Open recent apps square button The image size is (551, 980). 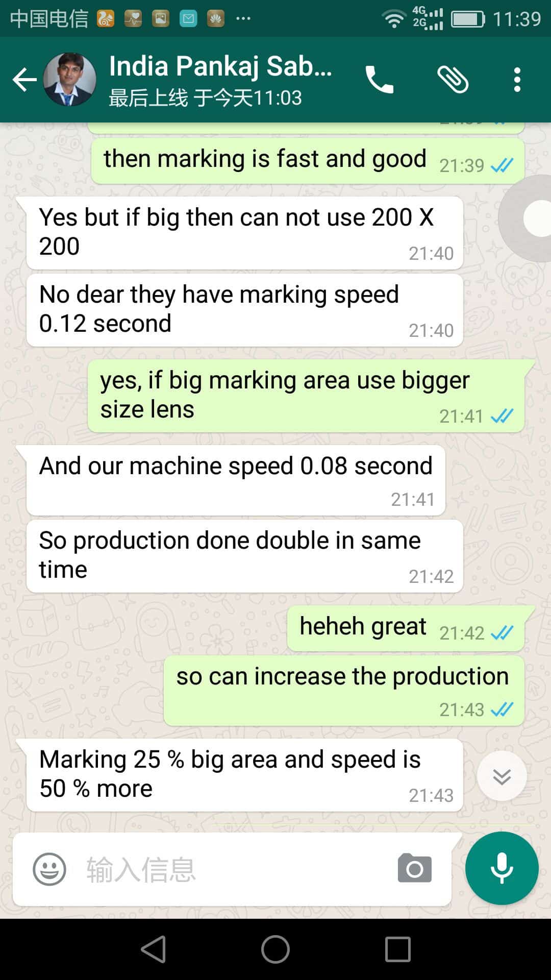(x=398, y=949)
